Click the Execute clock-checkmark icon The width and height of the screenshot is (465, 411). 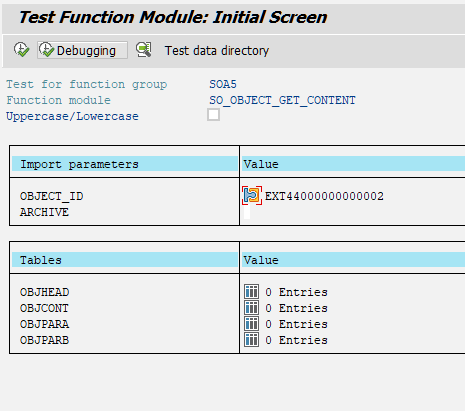21,50
